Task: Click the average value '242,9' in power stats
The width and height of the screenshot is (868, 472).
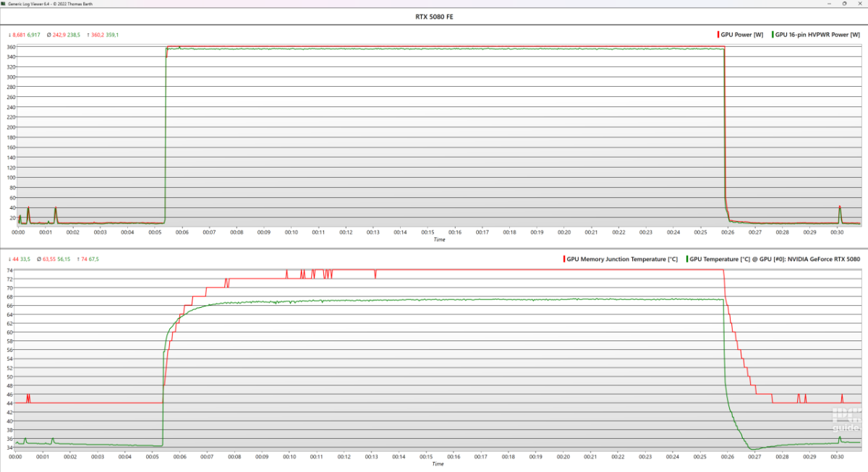Action: [59, 35]
